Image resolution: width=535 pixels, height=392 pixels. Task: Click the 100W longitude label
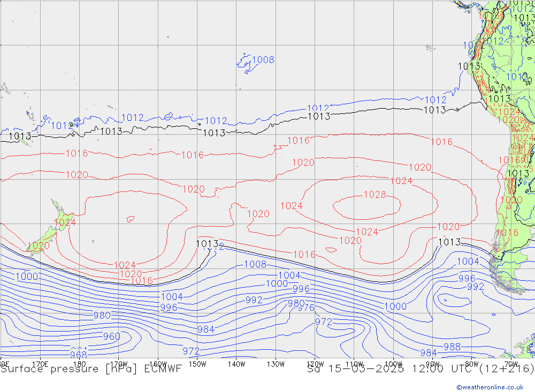[393, 364]
